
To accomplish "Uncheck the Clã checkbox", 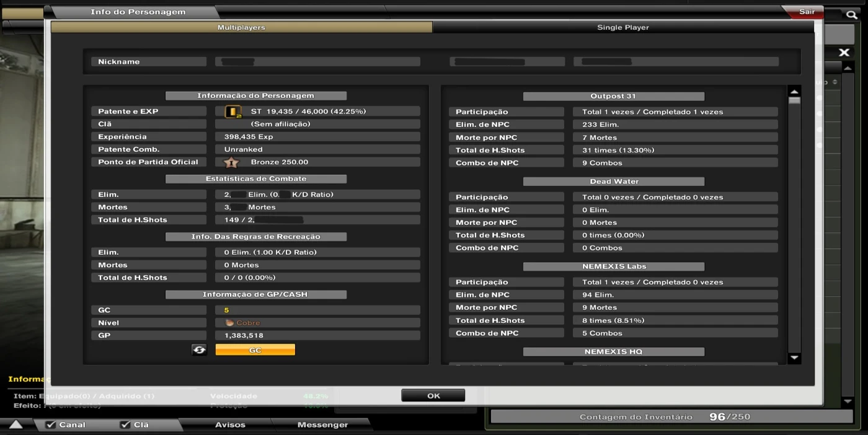I will point(125,424).
